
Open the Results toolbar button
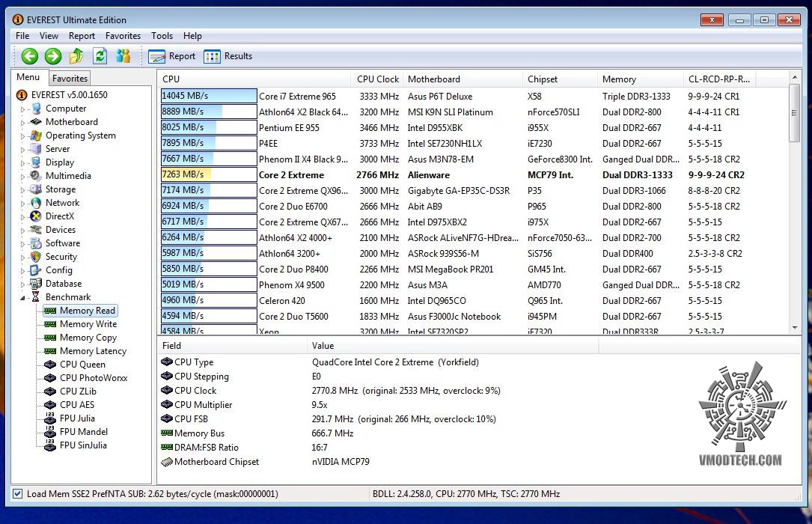click(228, 56)
